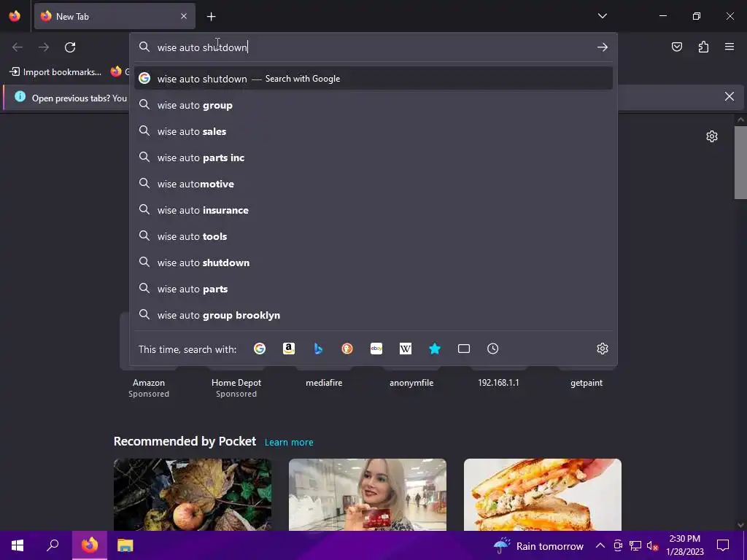Open Windows taskbar search
This screenshot has width=747, height=560.
[x=53, y=545]
